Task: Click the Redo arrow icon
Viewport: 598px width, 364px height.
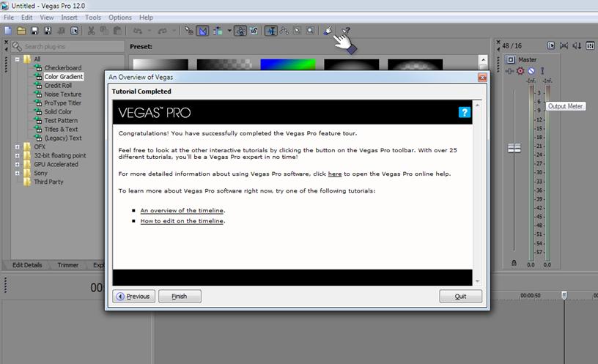Action: pyautogui.click(x=163, y=31)
